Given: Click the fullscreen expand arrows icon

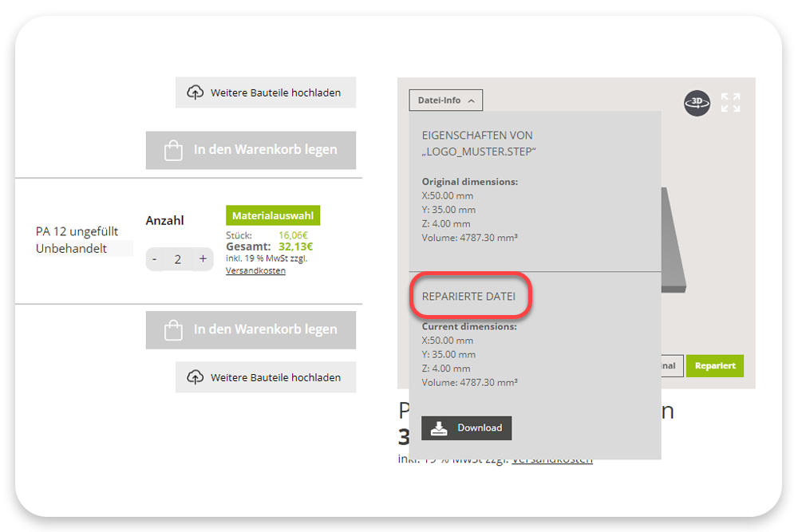Looking at the screenshot, I should [x=729, y=103].
